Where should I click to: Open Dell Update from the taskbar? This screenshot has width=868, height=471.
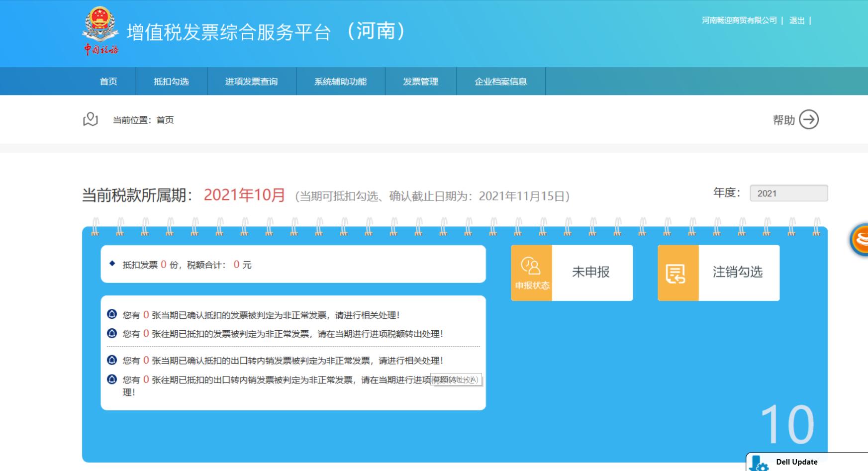(x=797, y=462)
